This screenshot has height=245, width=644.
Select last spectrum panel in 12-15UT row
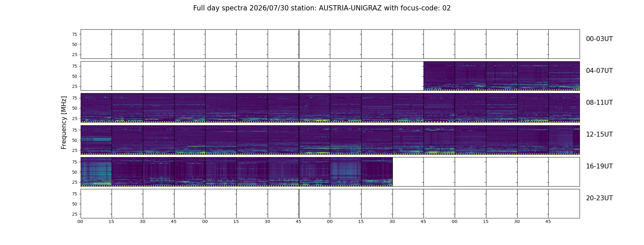pos(564,140)
